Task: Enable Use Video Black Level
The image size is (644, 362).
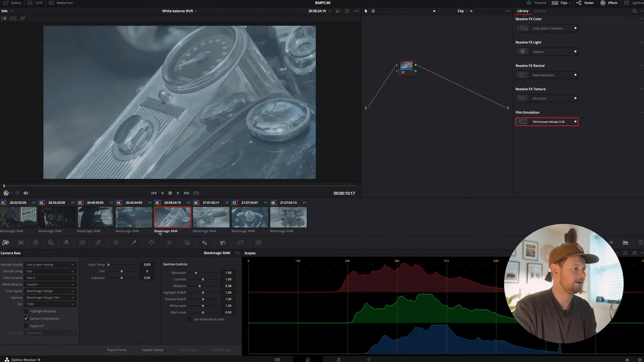Action: [190, 319]
